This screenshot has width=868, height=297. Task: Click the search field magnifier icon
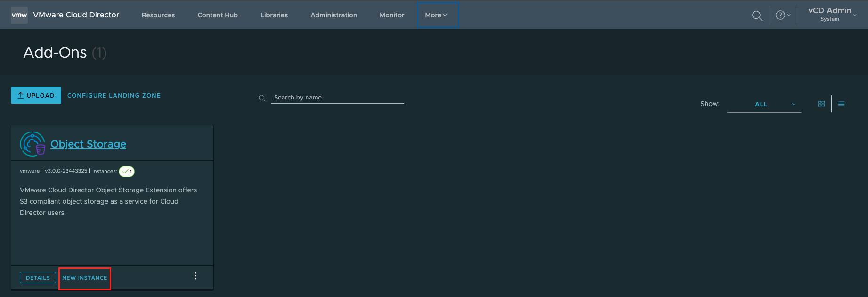coord(262,98)
